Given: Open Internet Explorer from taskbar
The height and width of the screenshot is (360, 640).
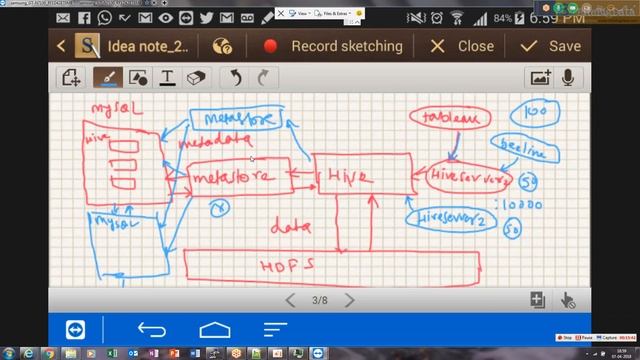Looking at the screenshot, I should [28, 353].
